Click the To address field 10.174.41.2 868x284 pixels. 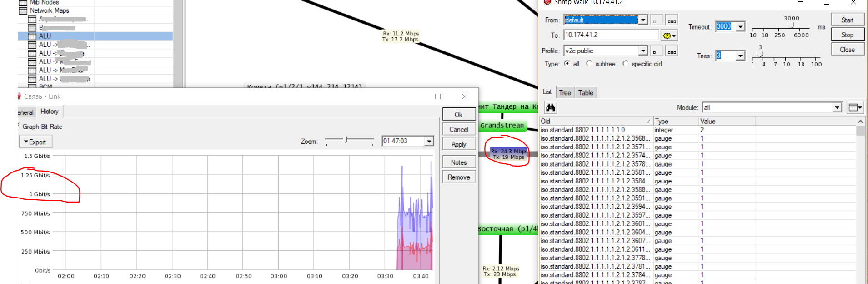(x=611, y=35)
